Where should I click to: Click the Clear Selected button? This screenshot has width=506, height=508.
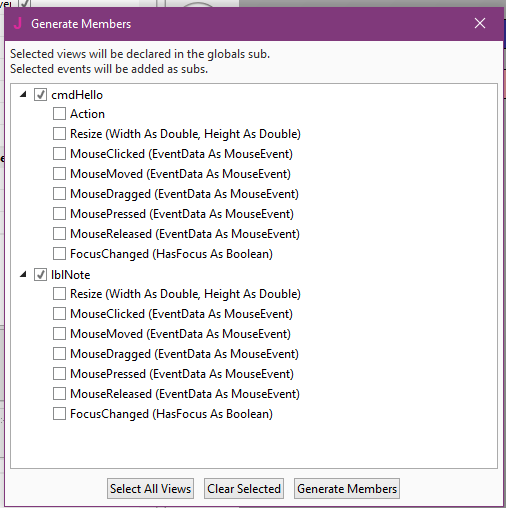[244, 489]
